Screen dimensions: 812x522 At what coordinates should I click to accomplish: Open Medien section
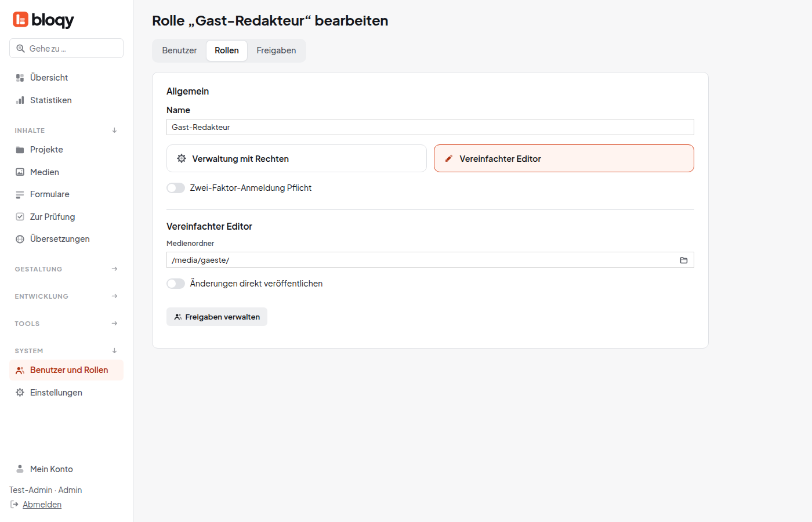pos(66,172)
